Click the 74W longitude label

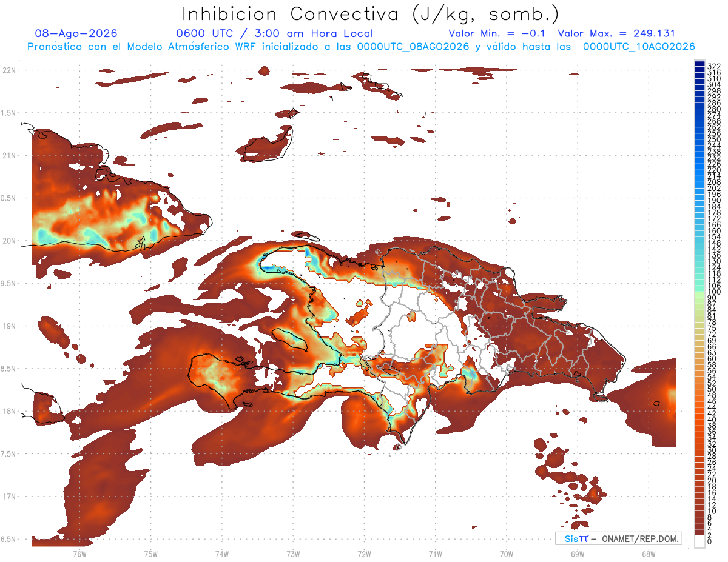click(222, 554)
